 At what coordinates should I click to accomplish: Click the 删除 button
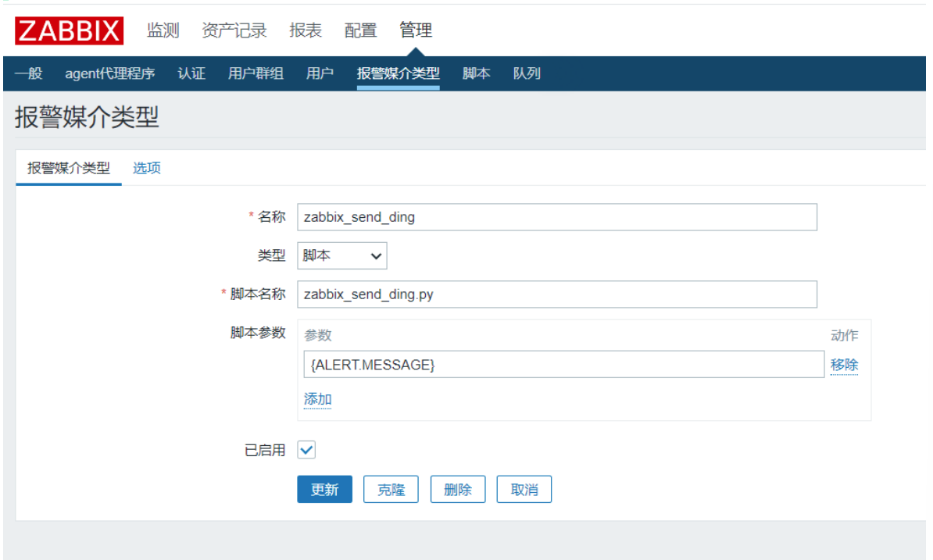[x=458, y=489]
